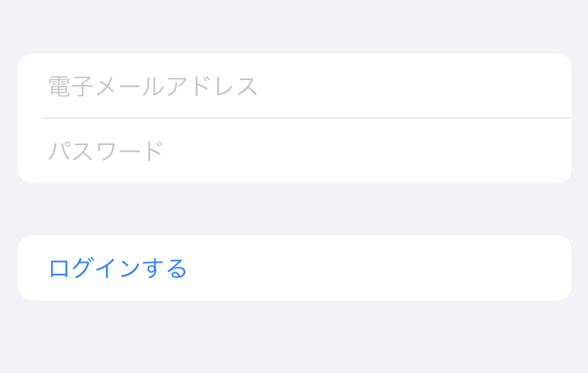The width and height of the screenshot is (588, 373).
Task: Tap the gray パスワード placeholder text
Action: (x=106, y=151)
